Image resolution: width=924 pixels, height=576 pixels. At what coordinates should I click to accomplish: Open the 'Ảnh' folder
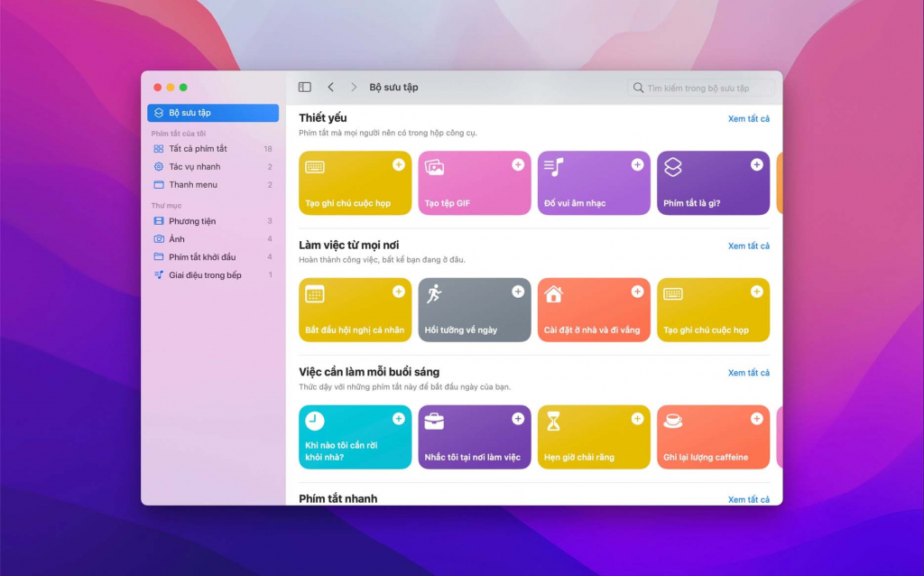(x=213, y=238)
